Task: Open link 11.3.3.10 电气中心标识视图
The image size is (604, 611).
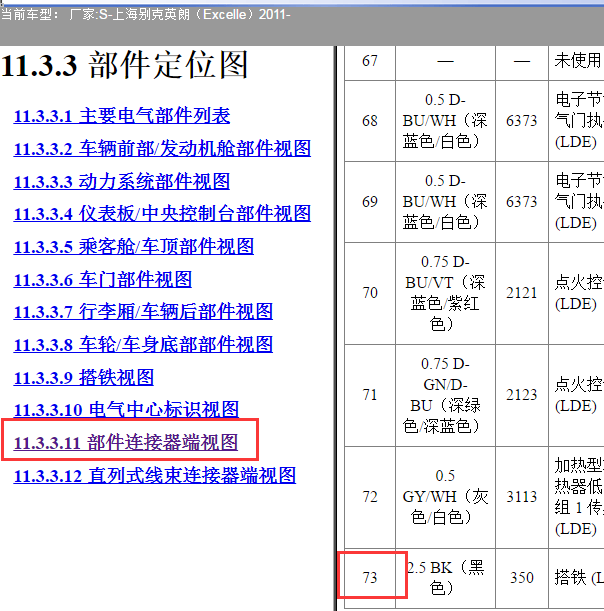Action: [x=126, y=410]
